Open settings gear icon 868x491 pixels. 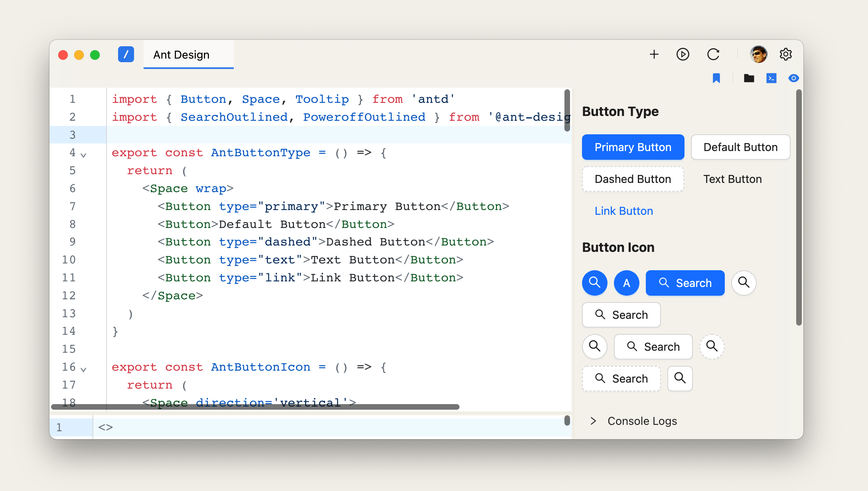pyautogui.click(x=785, y=54)
